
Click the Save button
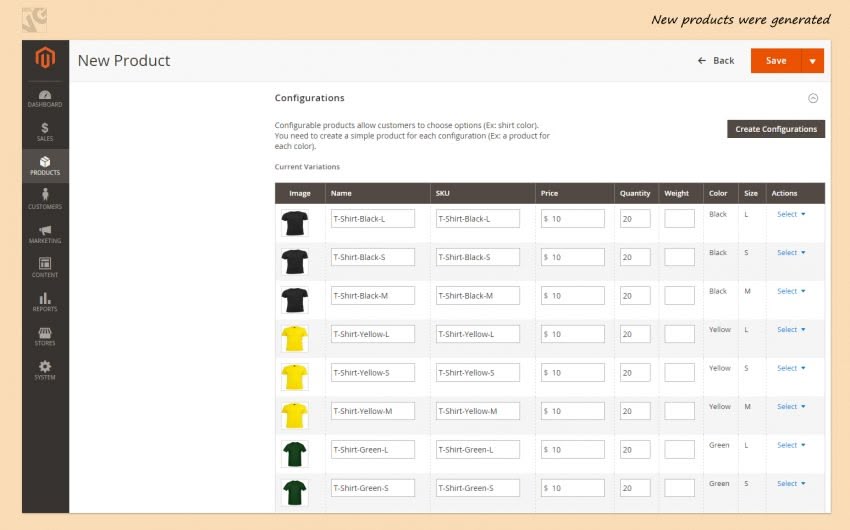click(776, 61)
